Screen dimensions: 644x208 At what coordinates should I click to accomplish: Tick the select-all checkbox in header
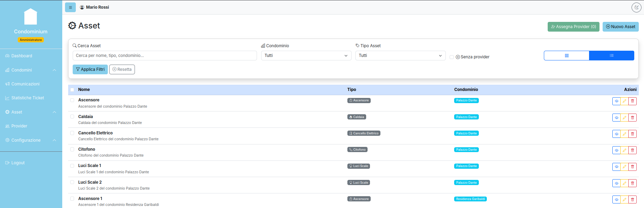pyautogui.click(x=72, y=90)
